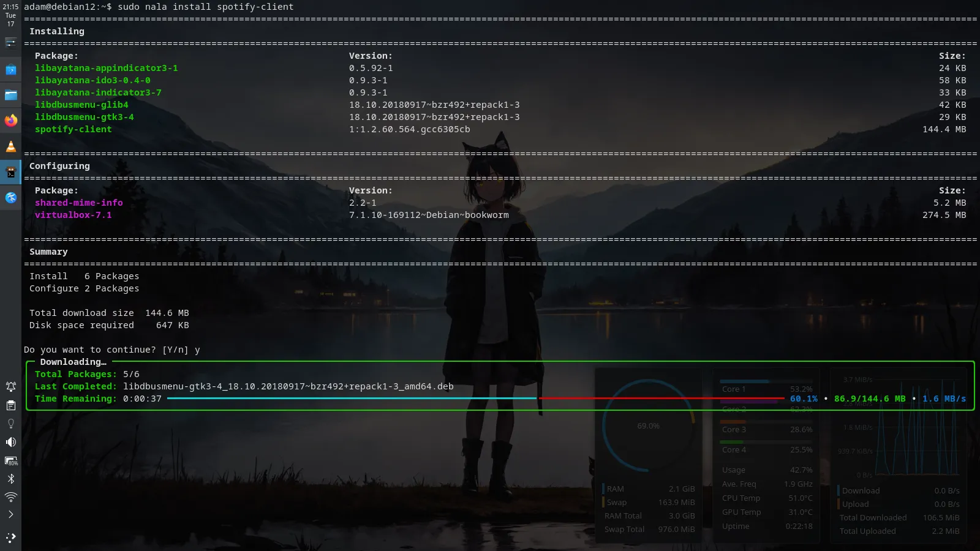Open the audio volume tray icon
The height and width of the screenshot is (551, 980).
pyautogui.click(x=10, y=442)
